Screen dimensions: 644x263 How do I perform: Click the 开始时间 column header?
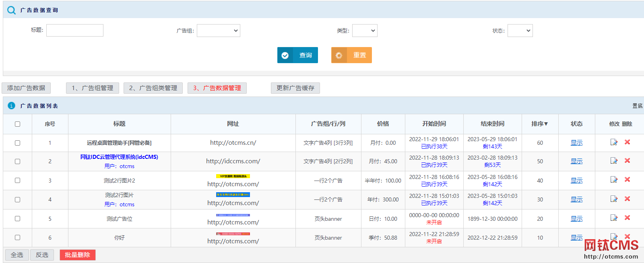tap(434, 124)
